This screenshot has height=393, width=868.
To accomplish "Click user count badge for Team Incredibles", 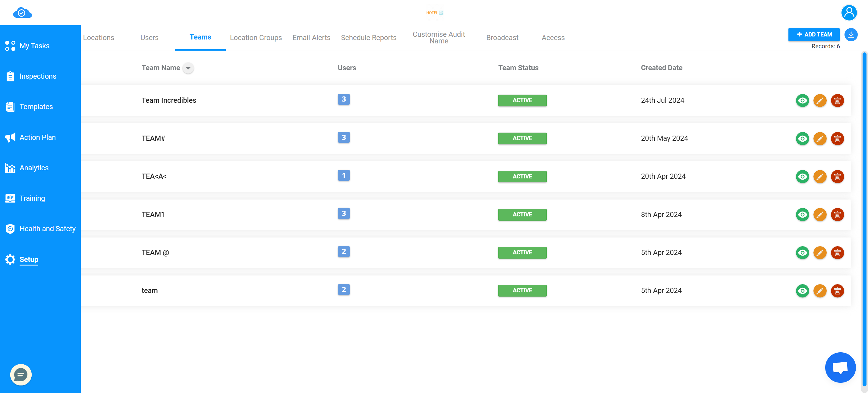I will tap(344, 99).
